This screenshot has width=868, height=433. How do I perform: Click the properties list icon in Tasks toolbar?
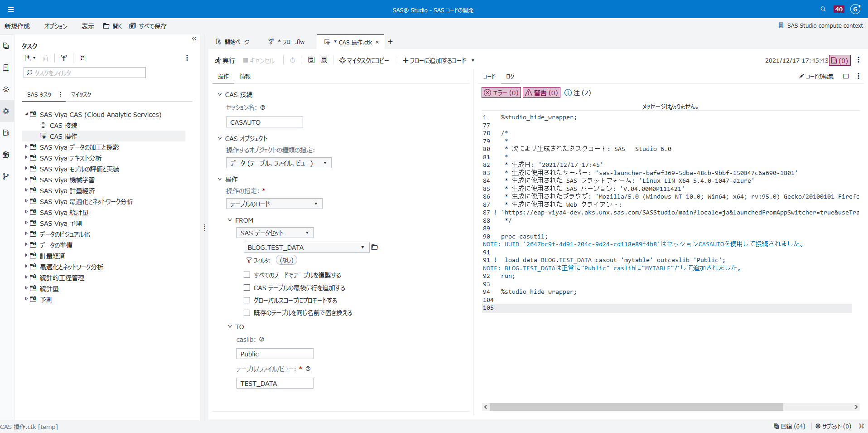point(82,58)
